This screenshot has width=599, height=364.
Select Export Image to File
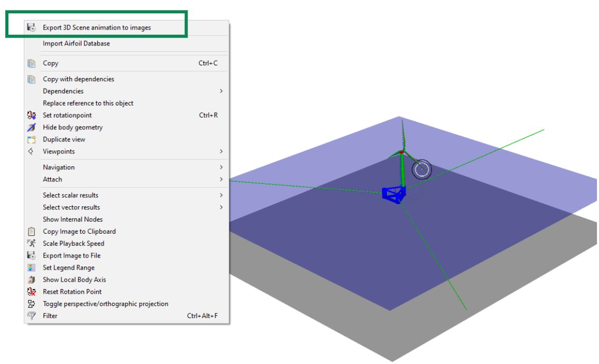(x=71, y=255)
